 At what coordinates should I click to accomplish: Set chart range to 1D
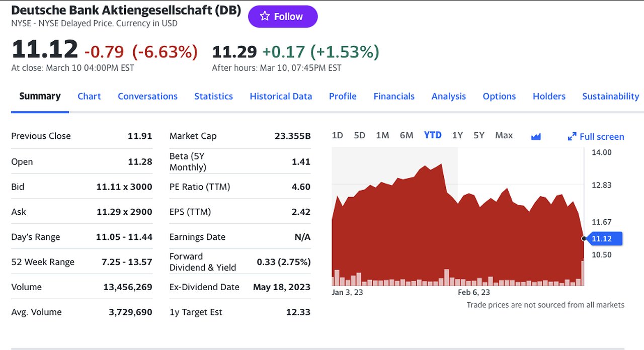pos(337,135)
